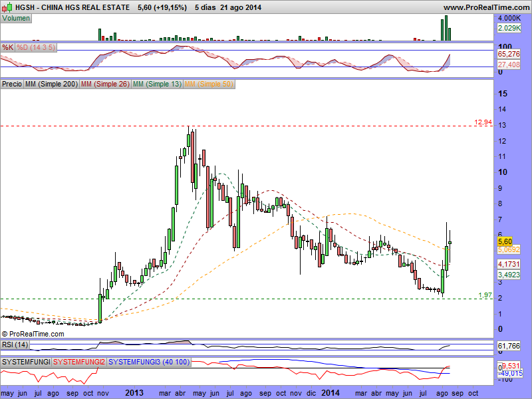The image size is (532, 399).
Task: Click the 4.000K volume axis label
Action: (509, 18)
